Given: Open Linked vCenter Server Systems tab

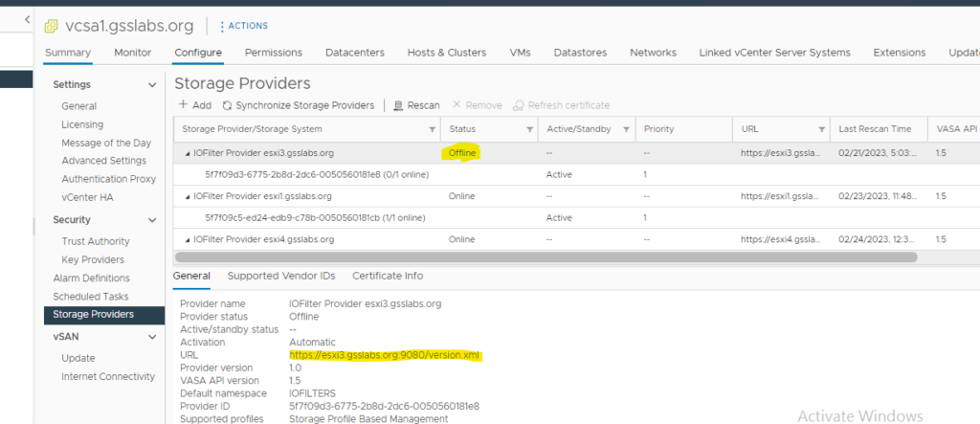Looking at the screenshot, I should pyautogui.click(x=775, y=53).
